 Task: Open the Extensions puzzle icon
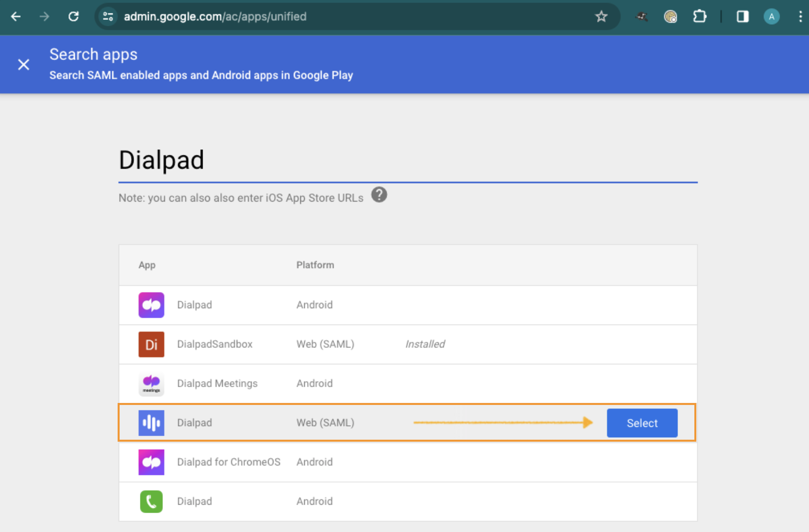click(699, 16)
